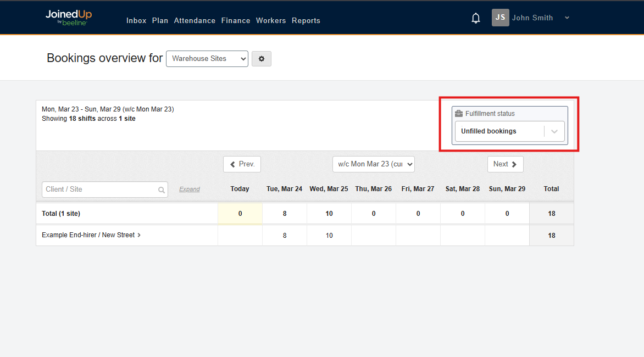Click the Expand link above the grid
Screen dimensions: 644x357
tap(189, 189)
